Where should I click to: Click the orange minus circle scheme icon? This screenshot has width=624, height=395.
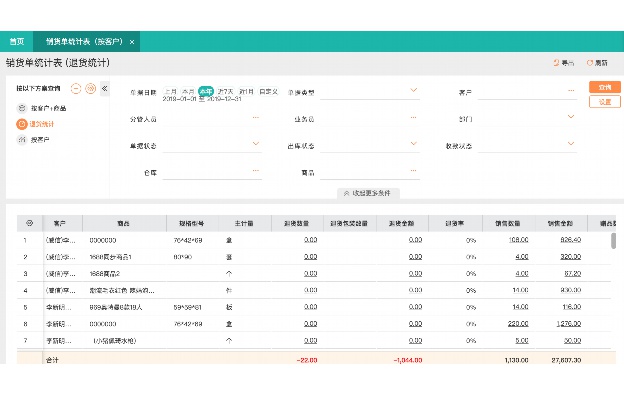pos(76,88)
